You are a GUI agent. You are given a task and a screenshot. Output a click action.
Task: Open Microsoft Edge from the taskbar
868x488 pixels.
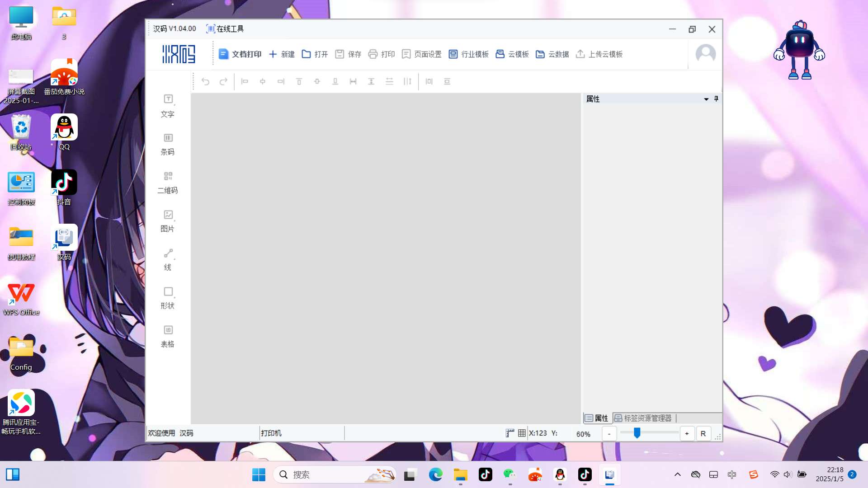tap(436, 474)
